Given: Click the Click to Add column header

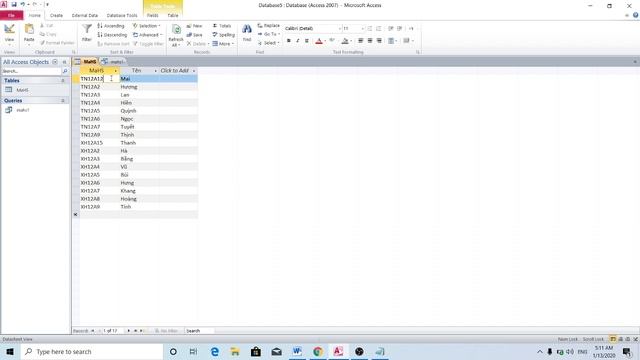Looking at the screenshot, I should point(177,71).
